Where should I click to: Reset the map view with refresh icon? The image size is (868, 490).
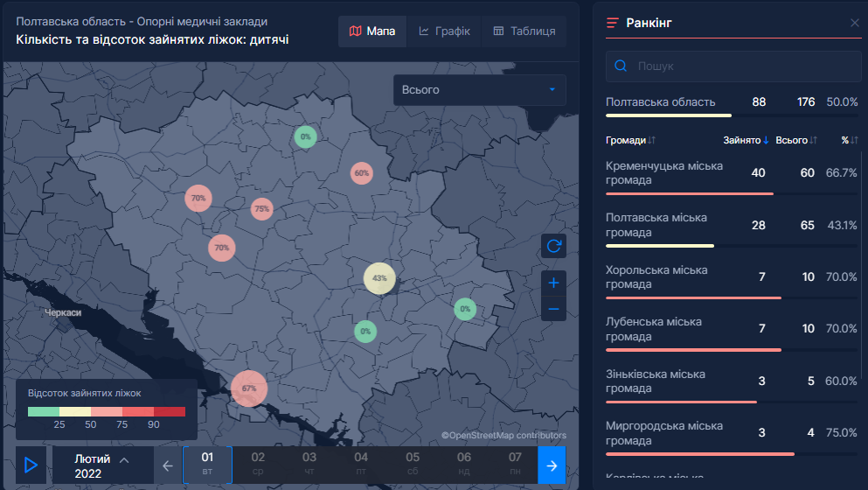[553, 246]
